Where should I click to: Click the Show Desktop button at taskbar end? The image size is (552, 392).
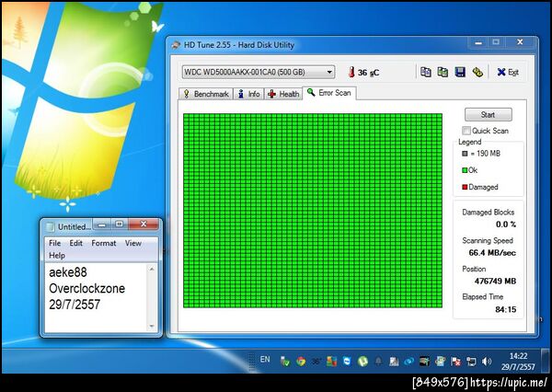(546, 361)
